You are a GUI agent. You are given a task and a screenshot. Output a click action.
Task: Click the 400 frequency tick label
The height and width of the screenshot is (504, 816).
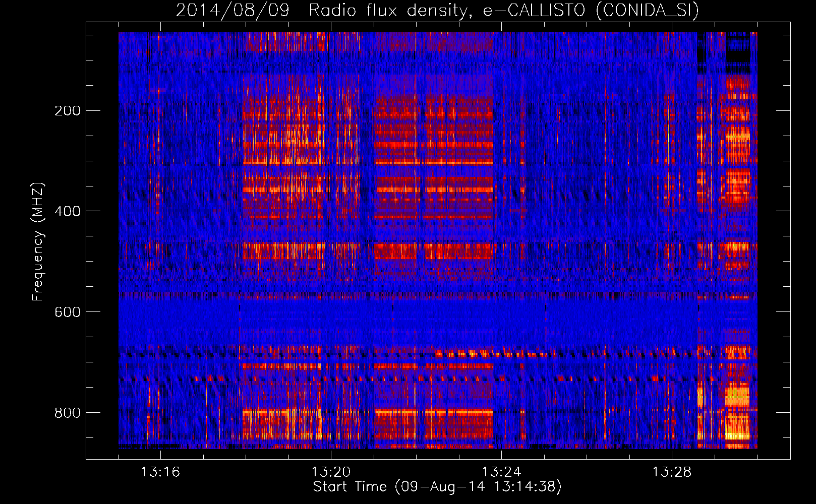pos(68,211)
